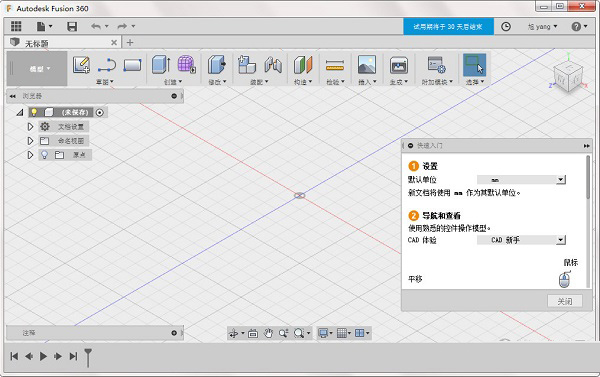
Task: Click the New Component assemble icon
Action: tap(247, 64)
